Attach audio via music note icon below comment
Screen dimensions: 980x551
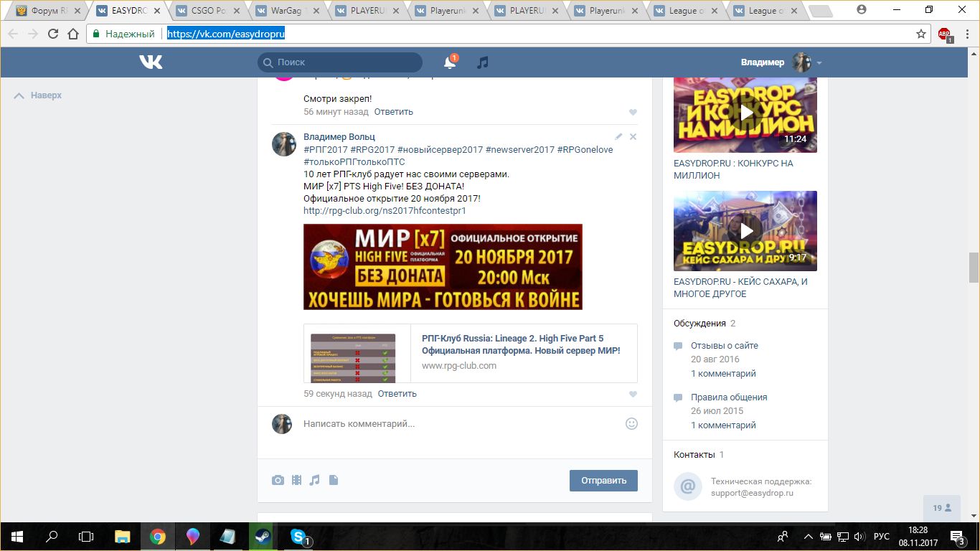314,481
